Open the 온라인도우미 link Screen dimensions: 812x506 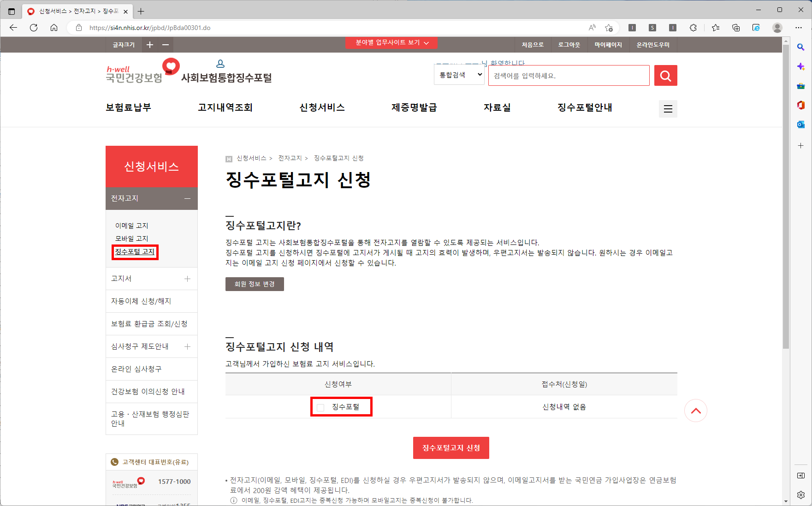pyautogui.click(x=653, y=45)
